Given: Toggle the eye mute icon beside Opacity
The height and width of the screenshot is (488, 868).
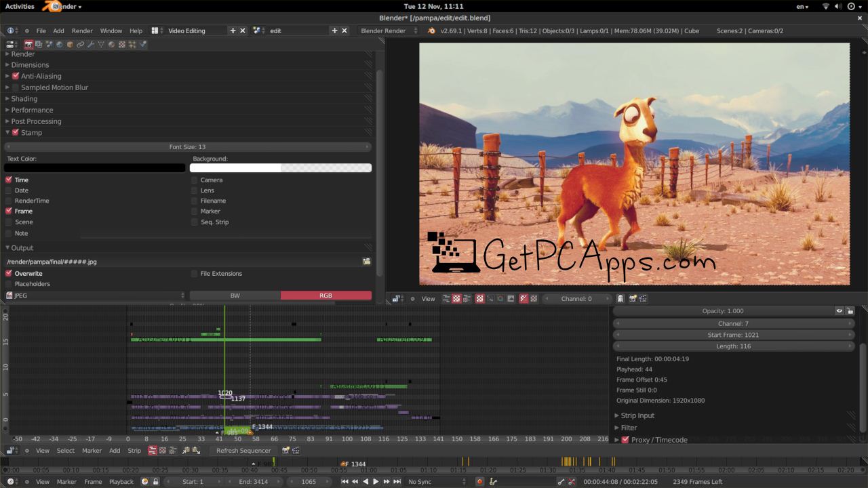Looking at the screenshot, I should click(840, 311).
